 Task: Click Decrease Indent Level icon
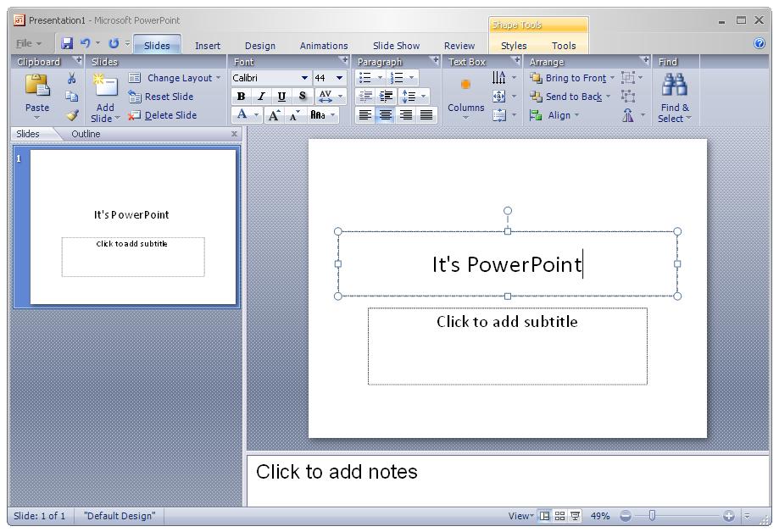coord(365,96)
